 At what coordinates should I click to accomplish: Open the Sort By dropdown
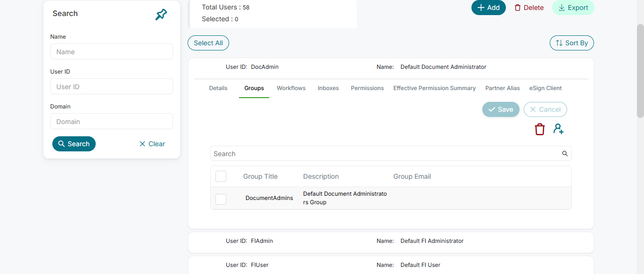coord(571,43)
